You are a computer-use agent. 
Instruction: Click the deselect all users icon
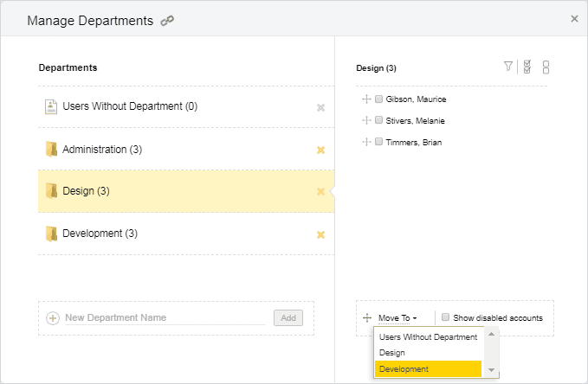pos(546,67)
